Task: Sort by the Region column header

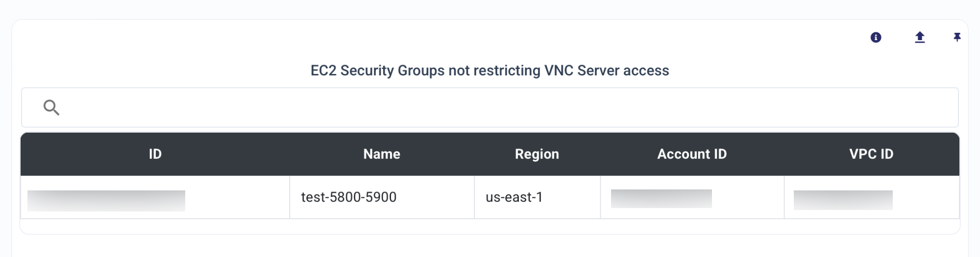Action: 537,154
